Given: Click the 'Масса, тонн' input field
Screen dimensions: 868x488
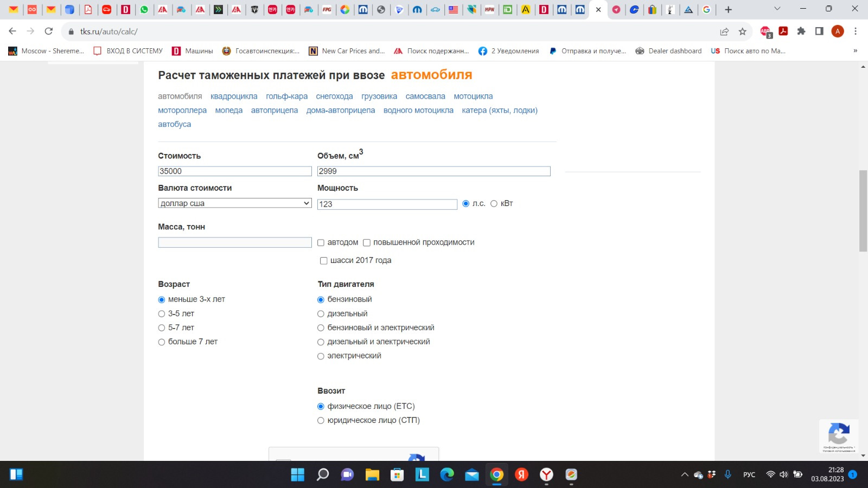Looking at the screenshot, I should click(x=235, y=242).
